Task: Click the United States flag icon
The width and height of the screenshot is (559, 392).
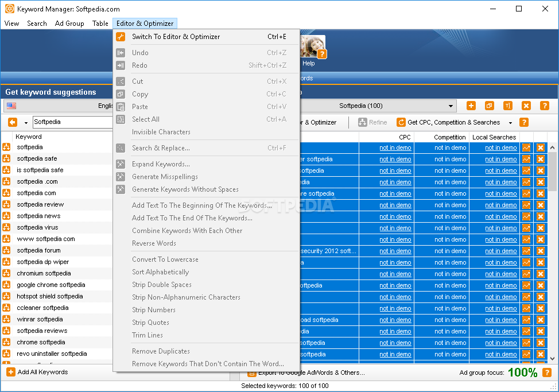Action: [x=11, y=106]
